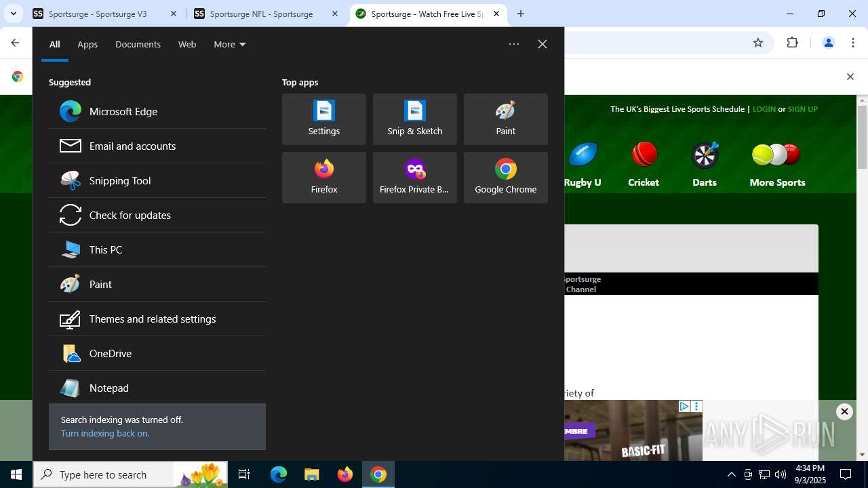The image size is (868, 488).
Task: Open Firefox tile in Top apps
Action: (324, 178)
